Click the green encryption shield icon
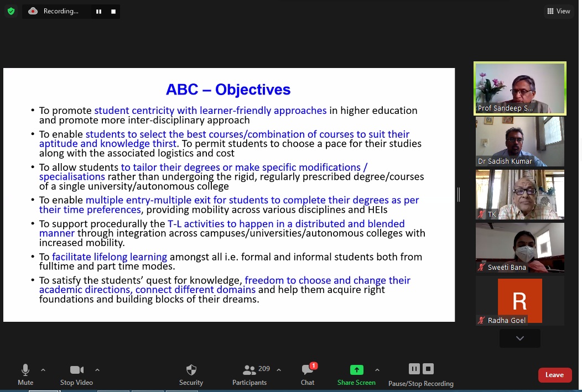The image size is (582, 392). [11, 11]
